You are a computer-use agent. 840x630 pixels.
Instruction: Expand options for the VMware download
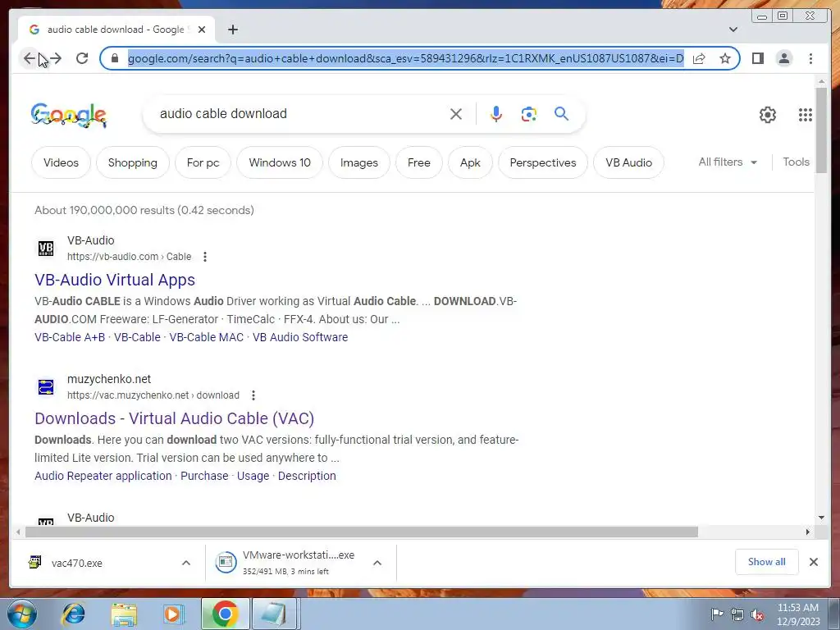click(x=377, y=563)
